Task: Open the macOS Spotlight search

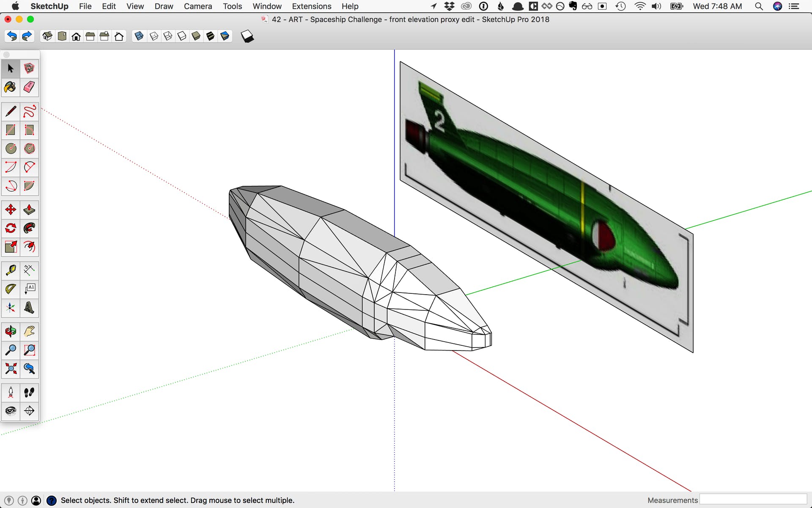Action: tap(759, 6)
